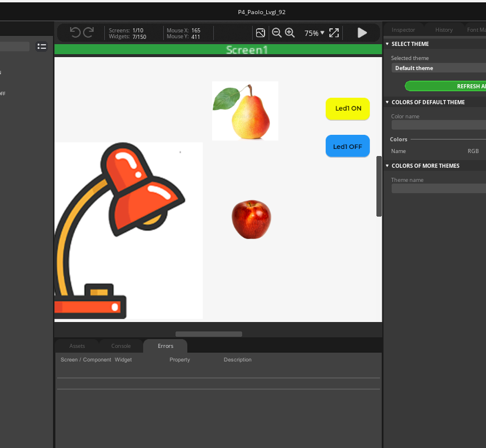Screen dimensions: 486x448
Task: Zoom out with the minus magnifier
Action: tap(276, 33)
